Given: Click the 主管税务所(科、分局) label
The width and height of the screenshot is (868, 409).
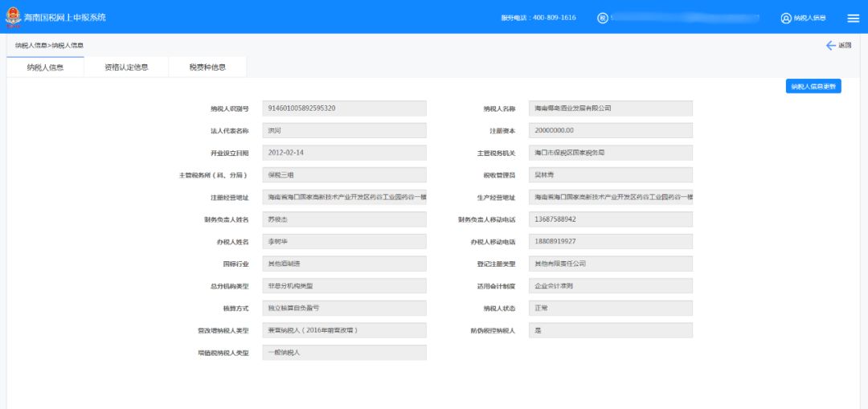Looking at the screenshot, I should point(214,175).
